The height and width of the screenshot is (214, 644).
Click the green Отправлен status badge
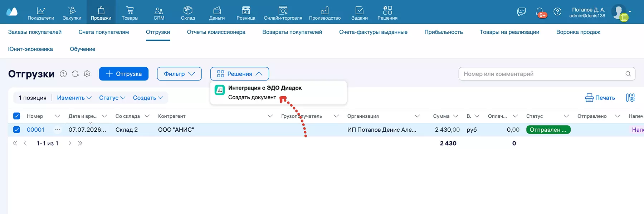point(548,130)
